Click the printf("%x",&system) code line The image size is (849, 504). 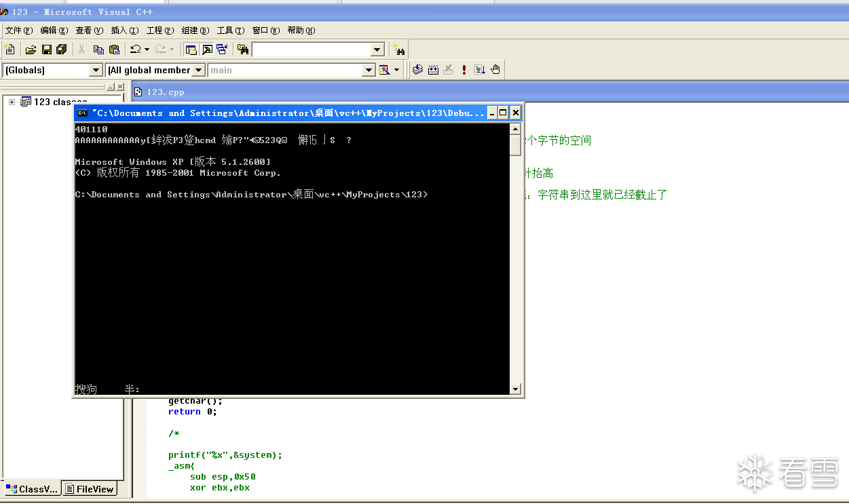(x=225, y=455)
